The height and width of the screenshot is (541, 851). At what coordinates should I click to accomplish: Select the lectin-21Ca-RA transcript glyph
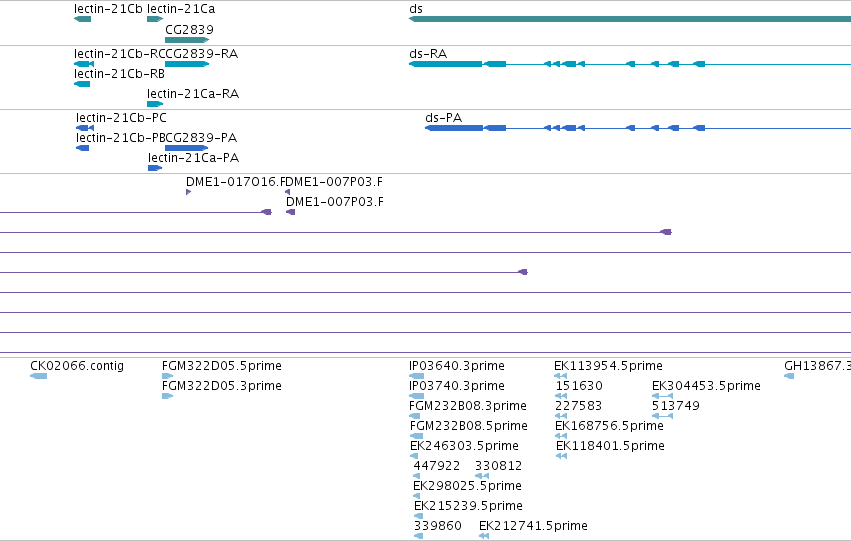(x=155, y=104)
